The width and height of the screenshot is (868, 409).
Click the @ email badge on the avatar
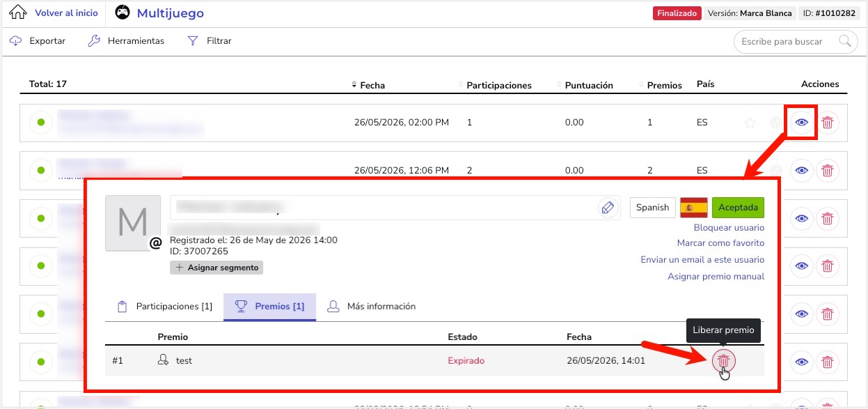point(156,243)
